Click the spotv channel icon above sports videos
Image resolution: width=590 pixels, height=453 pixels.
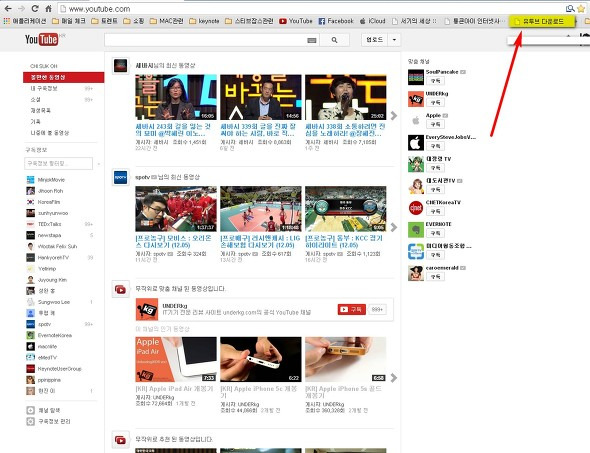[120, 177]
